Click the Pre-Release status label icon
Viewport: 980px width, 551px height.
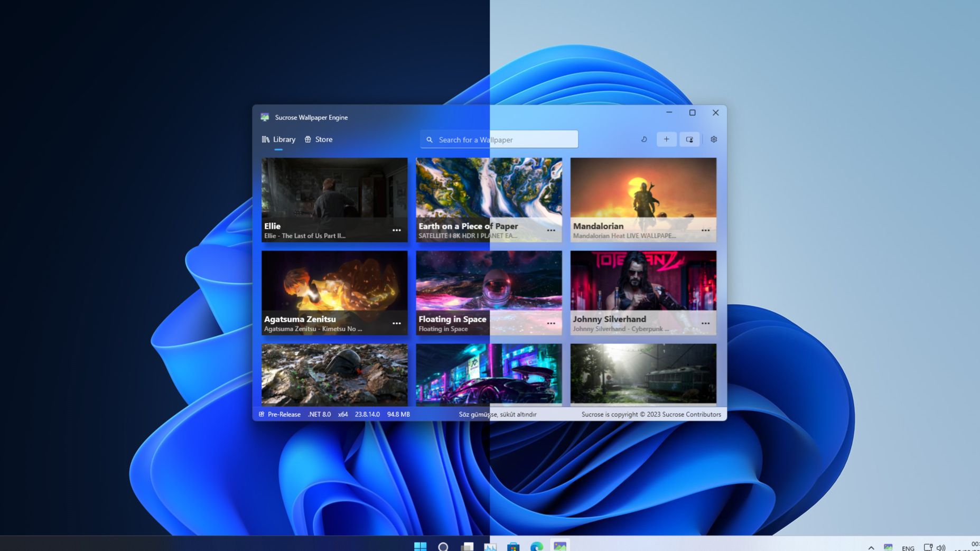pyautogui.click(x=262, y=415)
